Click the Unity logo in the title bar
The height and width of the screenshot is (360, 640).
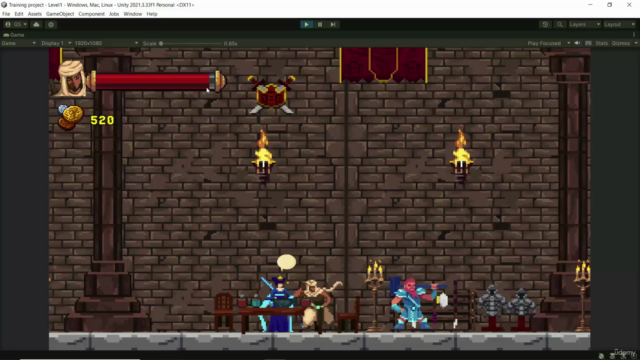4,5
